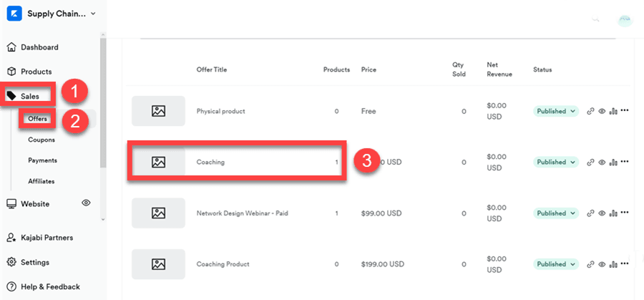
Task: Open Coupons in the sidebar
Action: (42, 140)
